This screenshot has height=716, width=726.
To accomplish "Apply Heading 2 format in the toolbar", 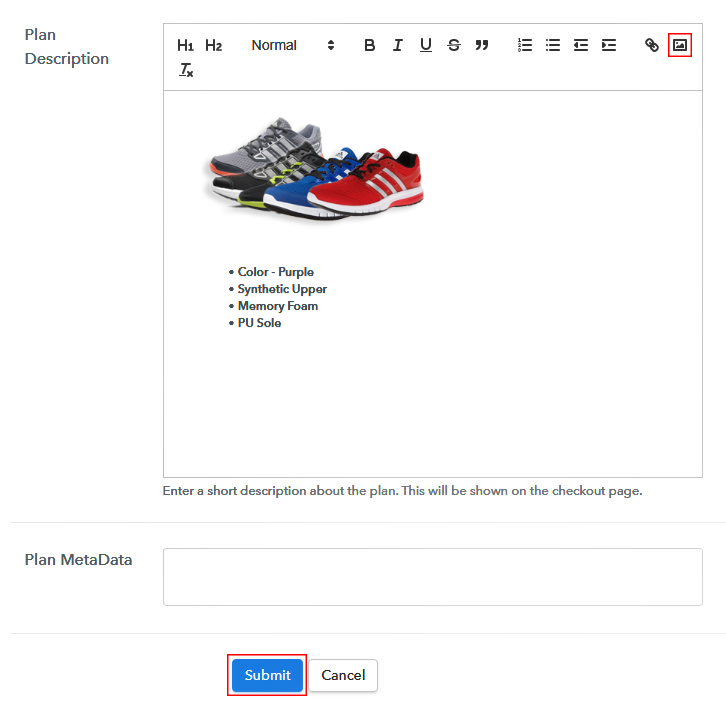I will [213, 45].
